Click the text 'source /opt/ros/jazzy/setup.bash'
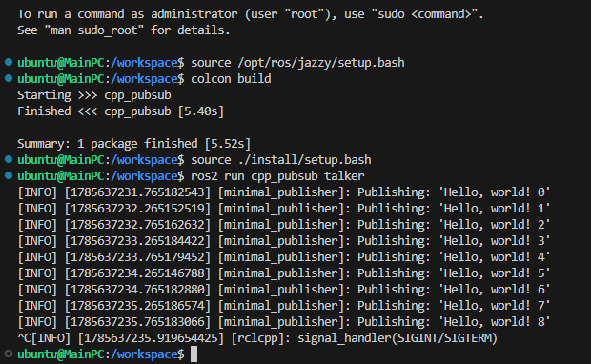The height and width of the screenshot is (364, 591). (297, 63)
